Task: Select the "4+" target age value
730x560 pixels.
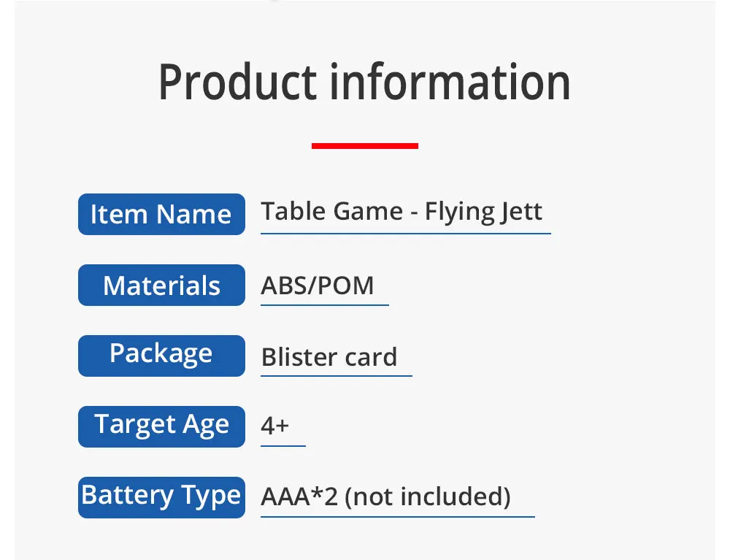Action: [x=275, y=426]
